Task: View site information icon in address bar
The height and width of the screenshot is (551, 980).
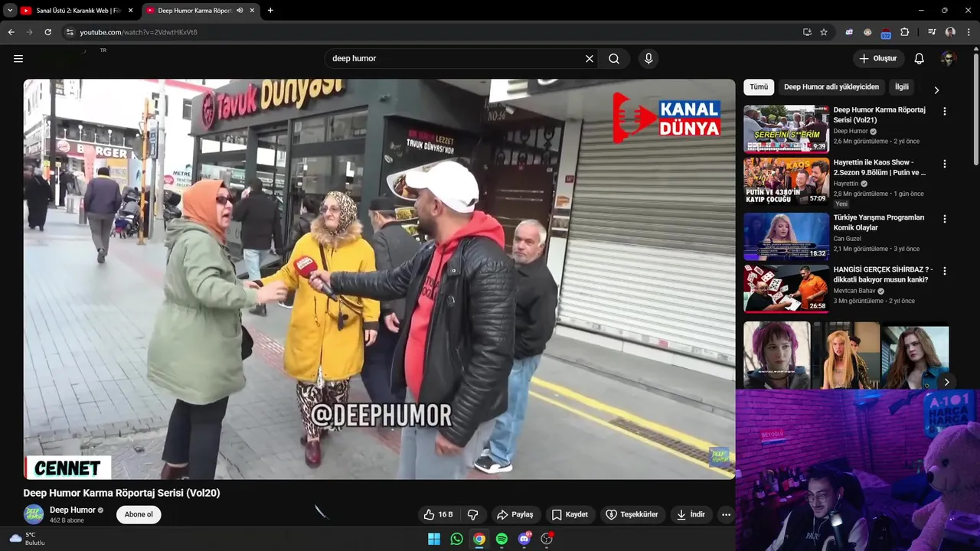Action: [69, 32]
